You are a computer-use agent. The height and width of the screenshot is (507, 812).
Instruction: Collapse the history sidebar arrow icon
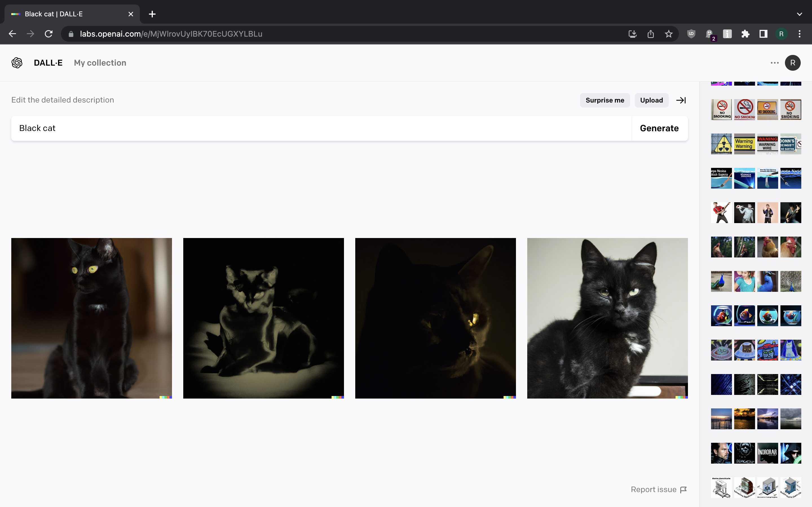point(681,100)
